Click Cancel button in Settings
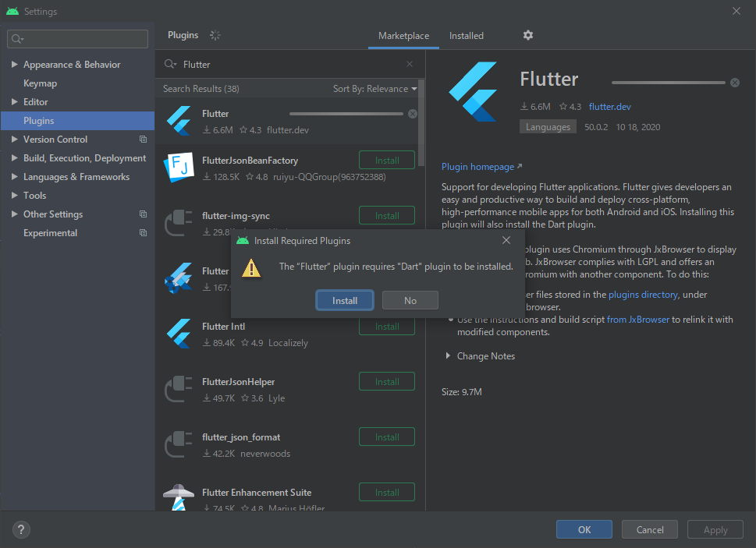This screenshot has width=756, height=548. click(x=650, y=530)
